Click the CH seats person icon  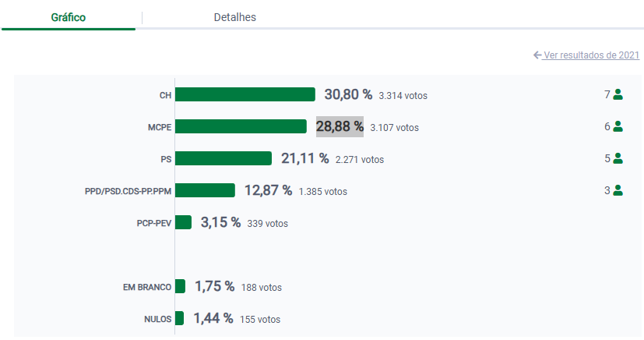tap(618, 94)
